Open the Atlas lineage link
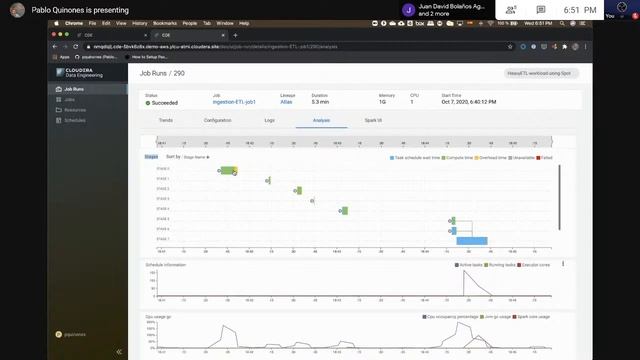Screen dimensions: 640x360 tap(286, 102)
